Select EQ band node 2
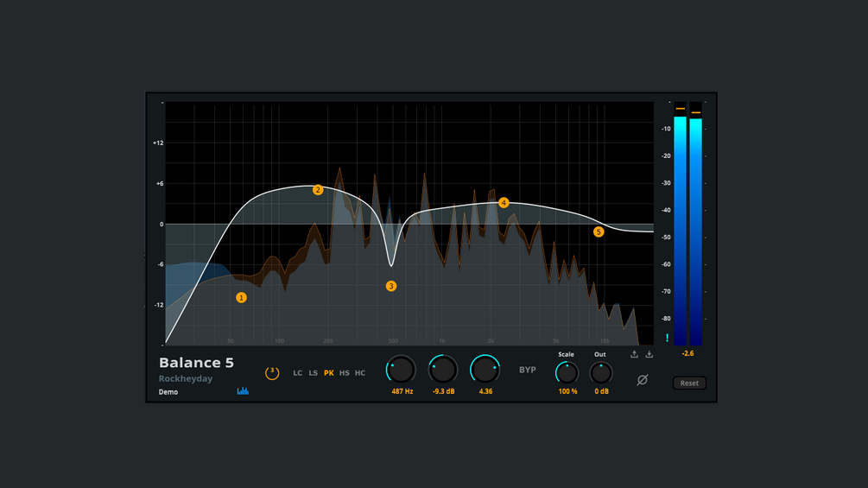 [318, 190]
